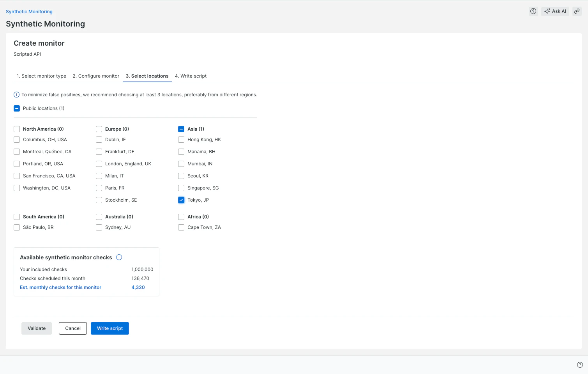
Task: Click info icon beside Available synthetic monitor checks
Action: click(x=119, y=257)
